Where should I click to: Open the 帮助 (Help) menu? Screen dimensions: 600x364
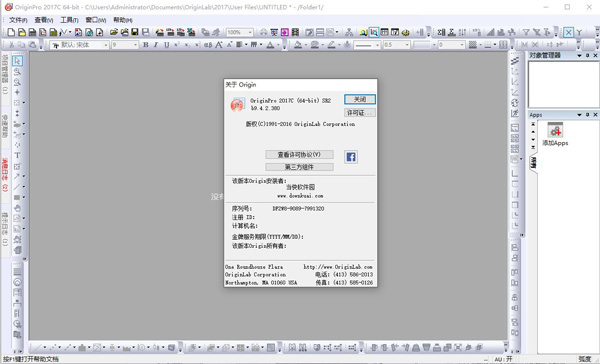[123, 20]
